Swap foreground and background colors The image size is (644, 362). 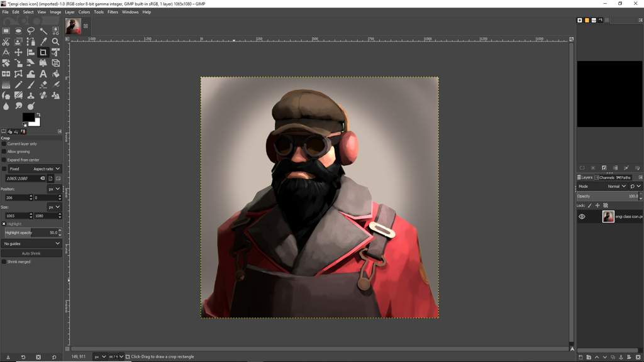(38, 114)
